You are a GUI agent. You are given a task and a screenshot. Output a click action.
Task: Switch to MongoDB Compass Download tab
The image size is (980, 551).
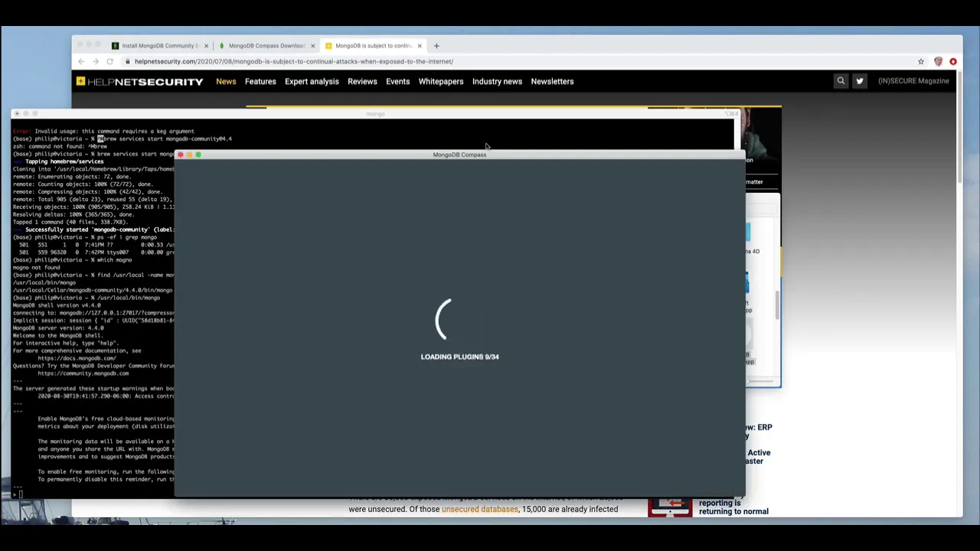point(266,46)
